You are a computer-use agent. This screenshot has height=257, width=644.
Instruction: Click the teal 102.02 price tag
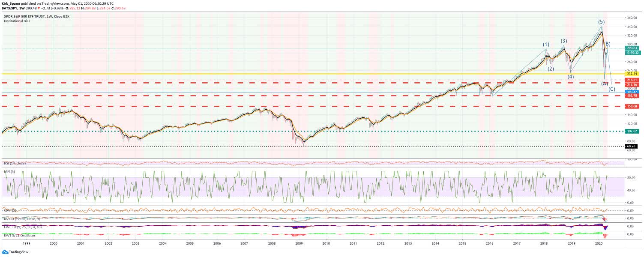pyautogui.click(x=633, y=131)
